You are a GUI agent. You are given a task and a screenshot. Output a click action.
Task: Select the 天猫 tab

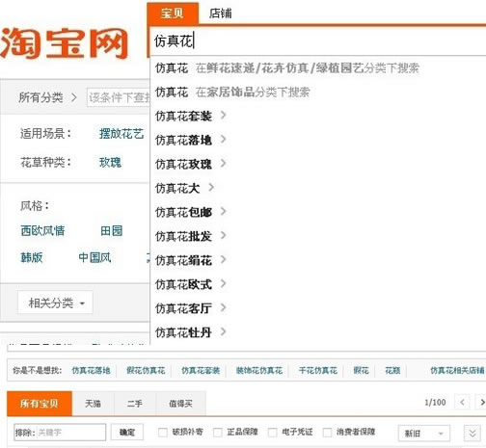(93, 404)
